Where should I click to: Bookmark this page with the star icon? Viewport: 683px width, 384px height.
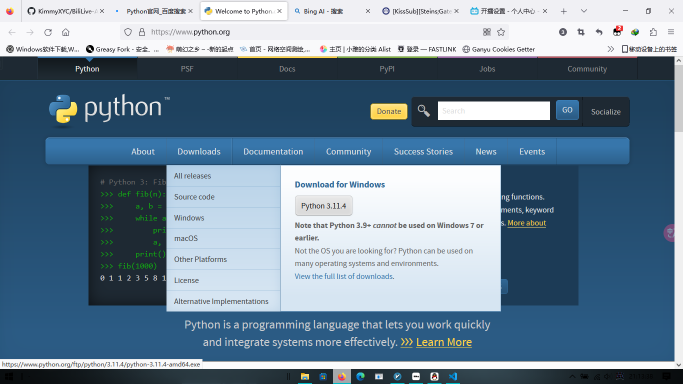pyautogui.click(x=501, y=32)
